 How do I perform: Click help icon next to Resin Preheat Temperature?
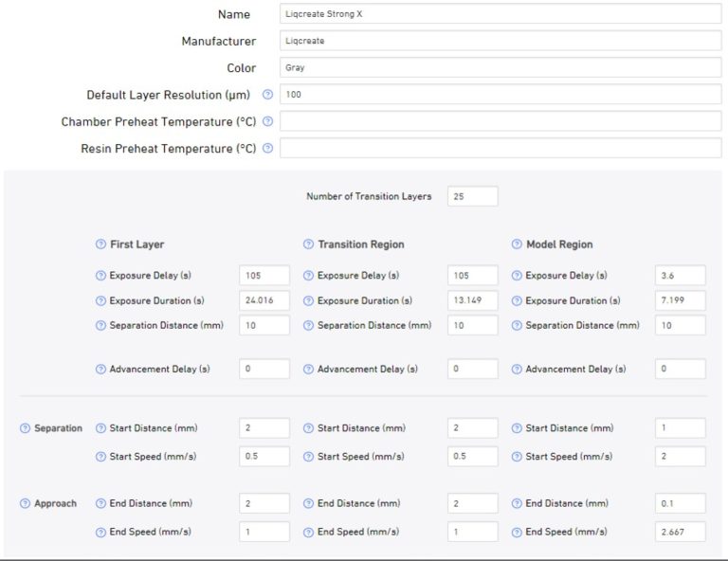[x=267, y=149]
